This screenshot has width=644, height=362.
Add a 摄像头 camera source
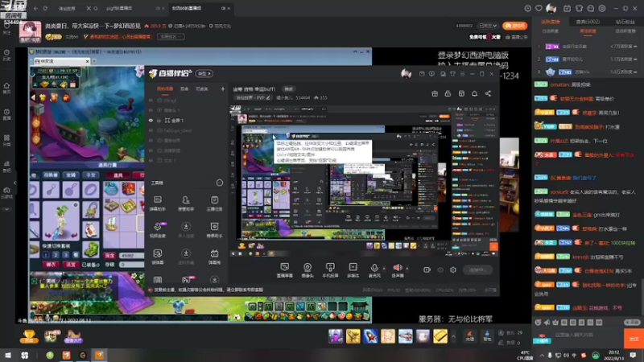pyautogui.click(x=308, y=270)
